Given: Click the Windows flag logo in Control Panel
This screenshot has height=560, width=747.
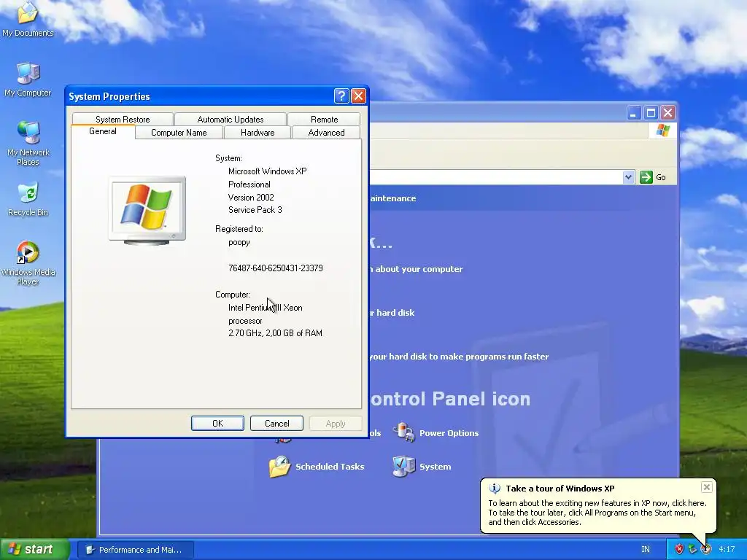Looking at the screenshot, I should click(x=662, y=130).
